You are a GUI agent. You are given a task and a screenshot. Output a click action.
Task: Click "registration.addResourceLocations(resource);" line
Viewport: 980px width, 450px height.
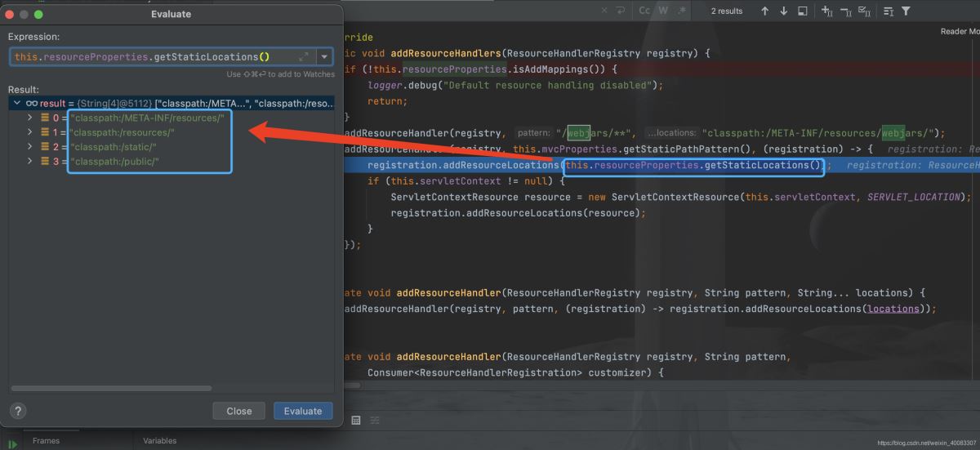pyautogui.click(x=518, y=212)
